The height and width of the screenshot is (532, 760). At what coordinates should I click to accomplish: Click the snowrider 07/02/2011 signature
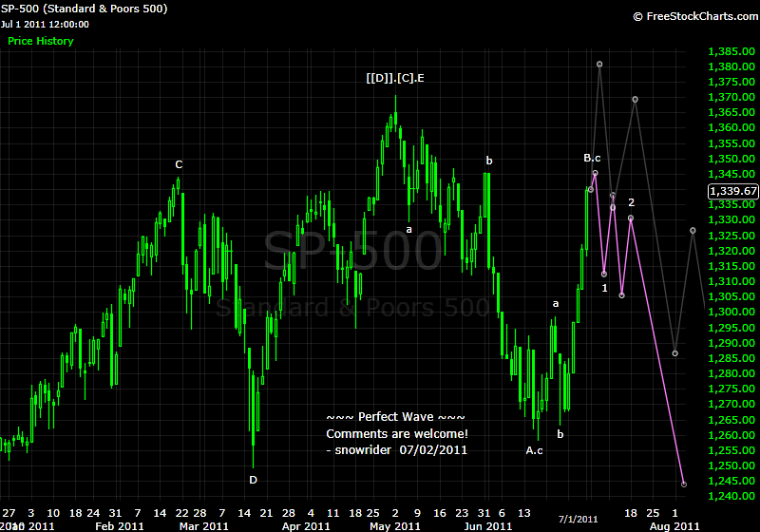396,450
